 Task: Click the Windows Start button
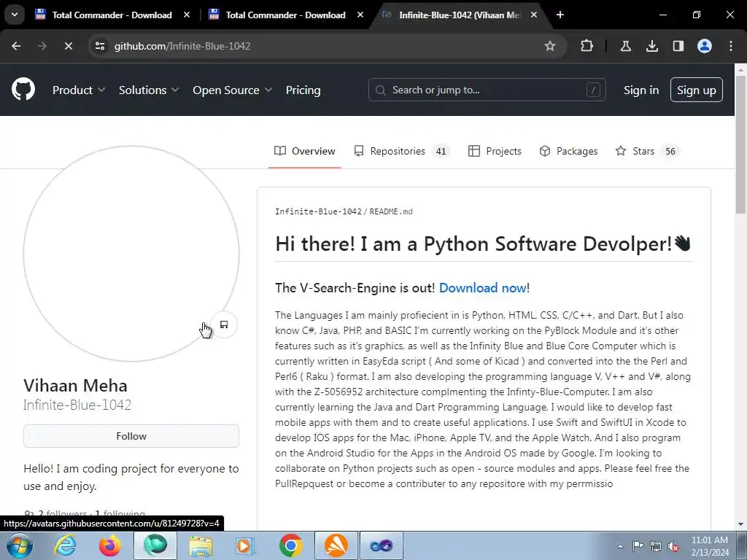[19, 545]
